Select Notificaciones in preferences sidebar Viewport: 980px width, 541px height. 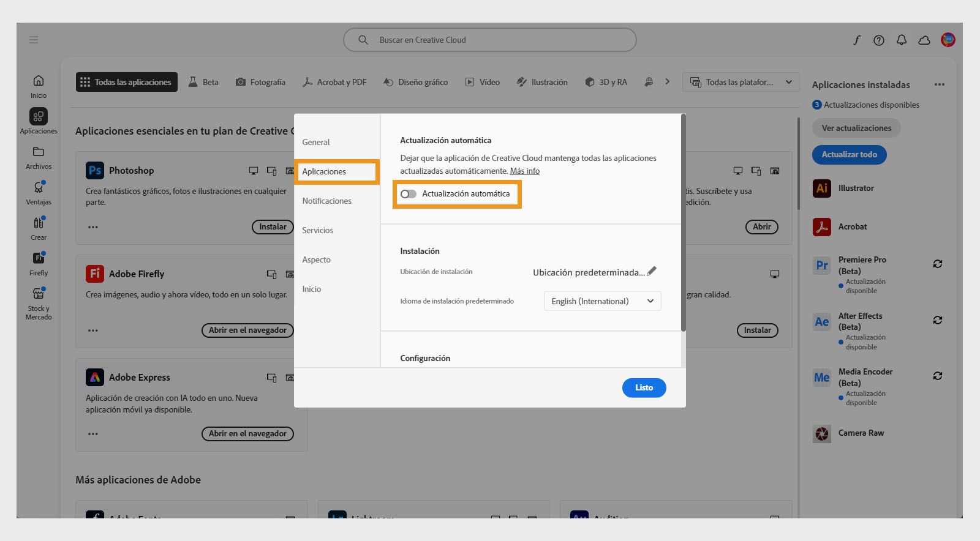327,201
